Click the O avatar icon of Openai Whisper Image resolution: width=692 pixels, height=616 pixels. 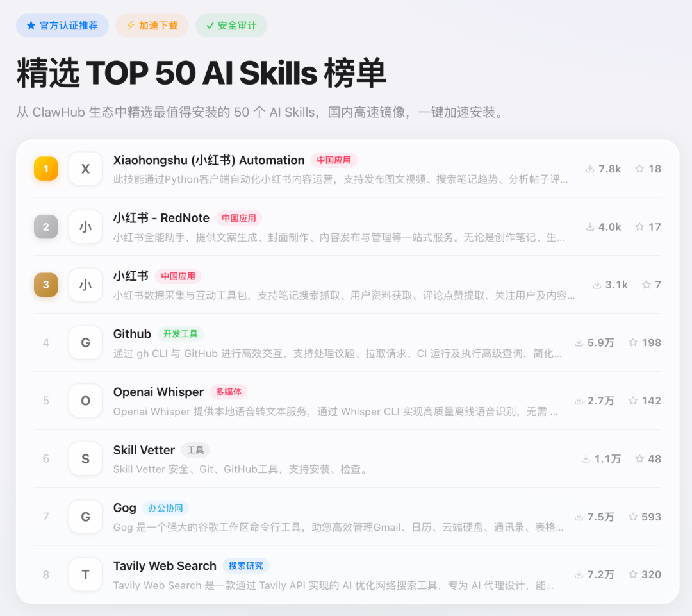tap(85, 400)
